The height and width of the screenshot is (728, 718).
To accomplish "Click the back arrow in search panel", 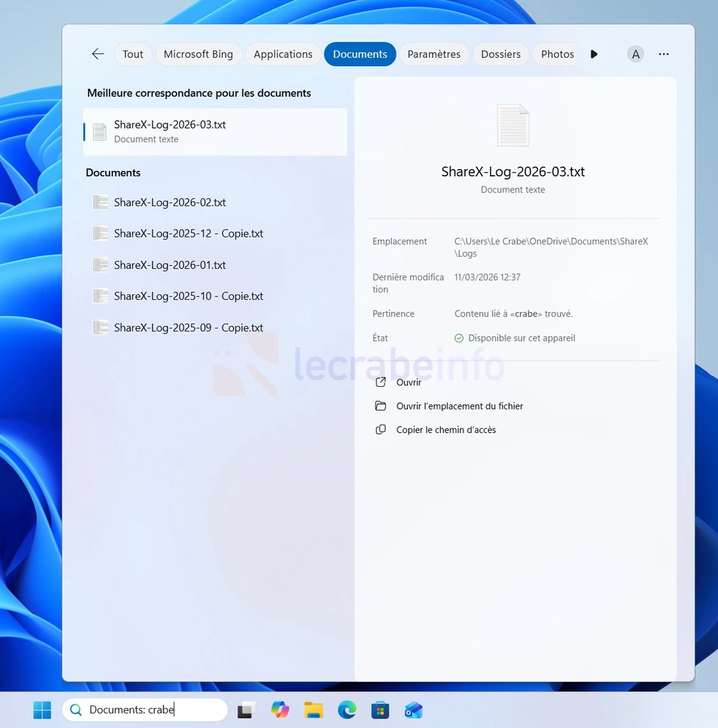I will [x=98, y=54].
